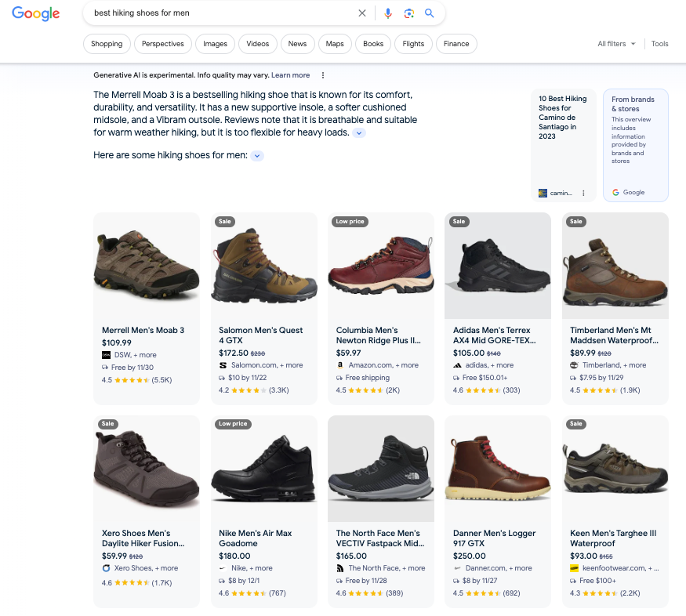
Task: Click the Amazon store logo icon
Action: point(340,365)
